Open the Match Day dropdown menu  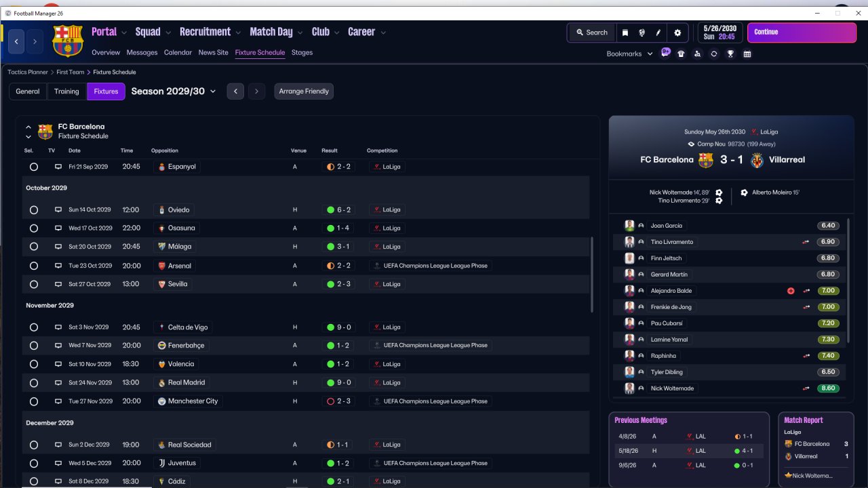coord(276,32)
